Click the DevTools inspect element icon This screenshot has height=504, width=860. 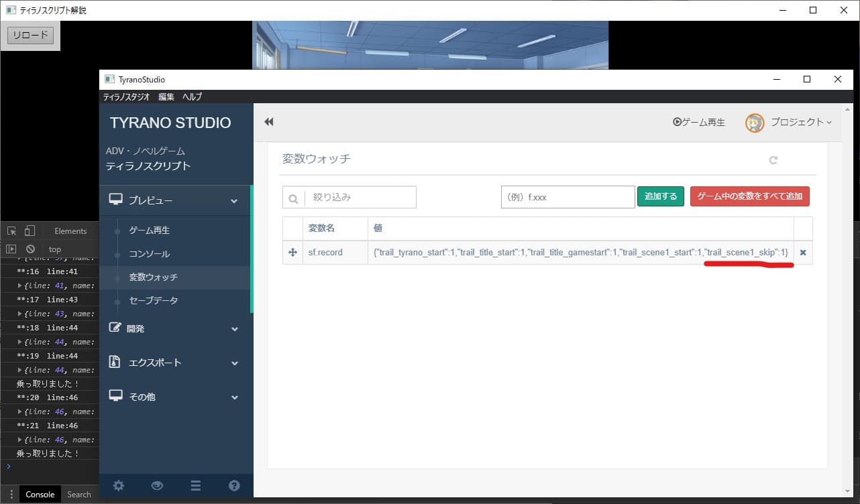click(11, 231)
